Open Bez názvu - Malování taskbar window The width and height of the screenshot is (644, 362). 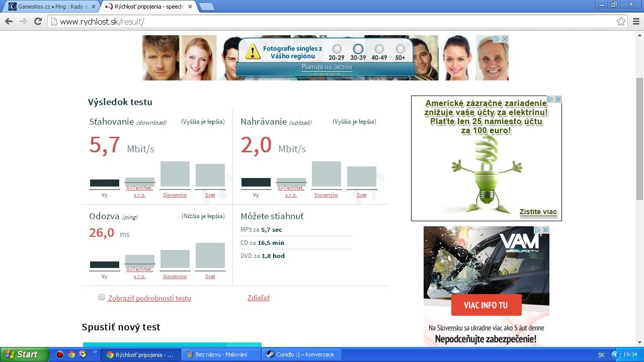coord(220,354)
